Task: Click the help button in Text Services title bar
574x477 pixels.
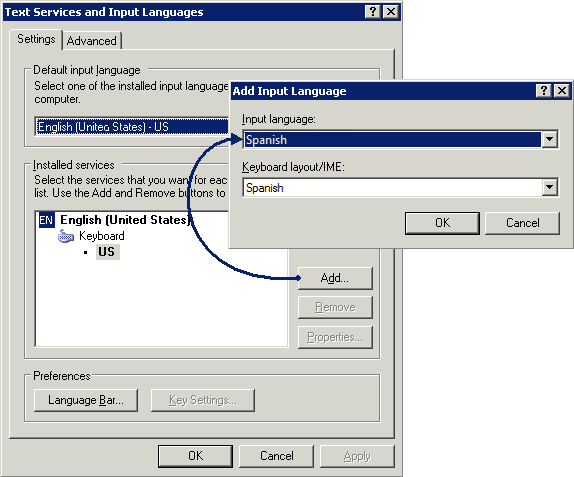Action: click(x=373, y=12)
